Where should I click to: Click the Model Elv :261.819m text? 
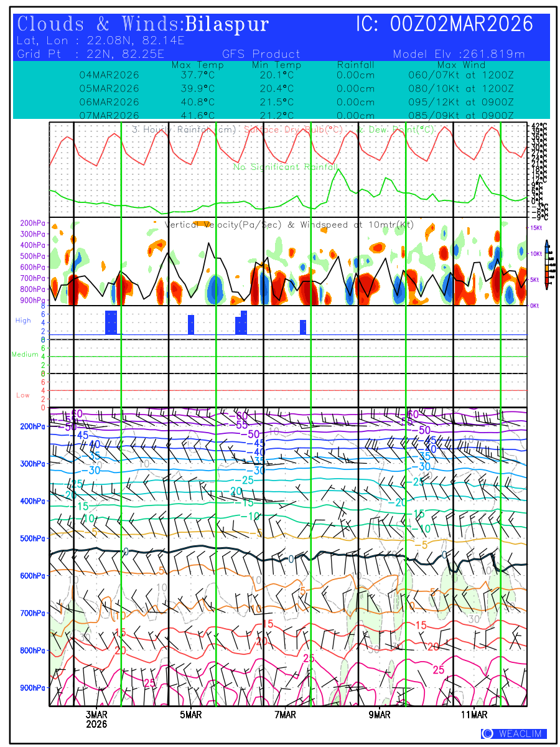[459, 54]
